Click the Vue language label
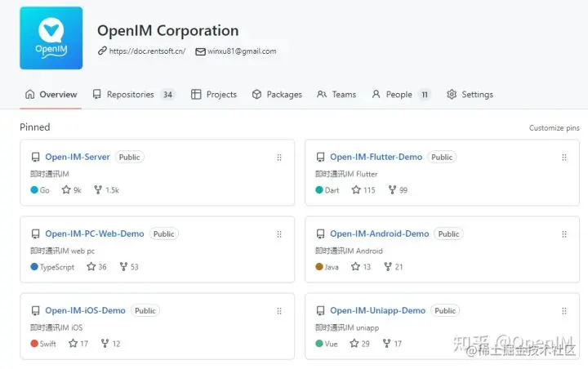Image resolution: width=588 pixels, height=369 pixels. [x=331, y=344]
